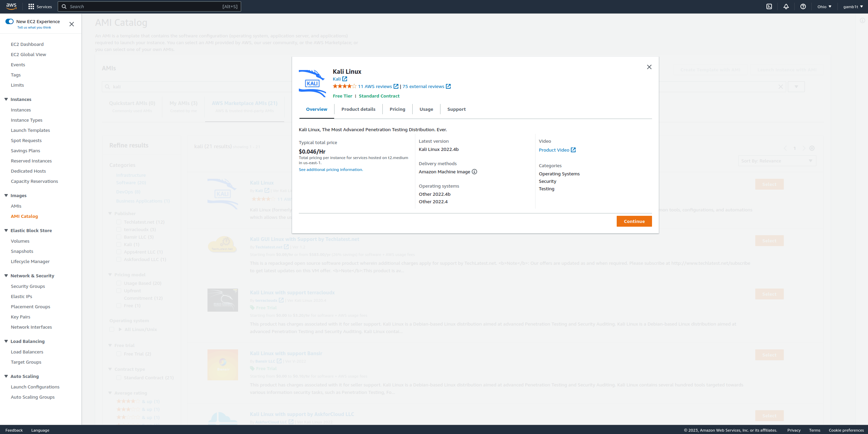Screen dimensions: 868x434
Task: Open the See additional pricing information link
Action: coord(331,170)
